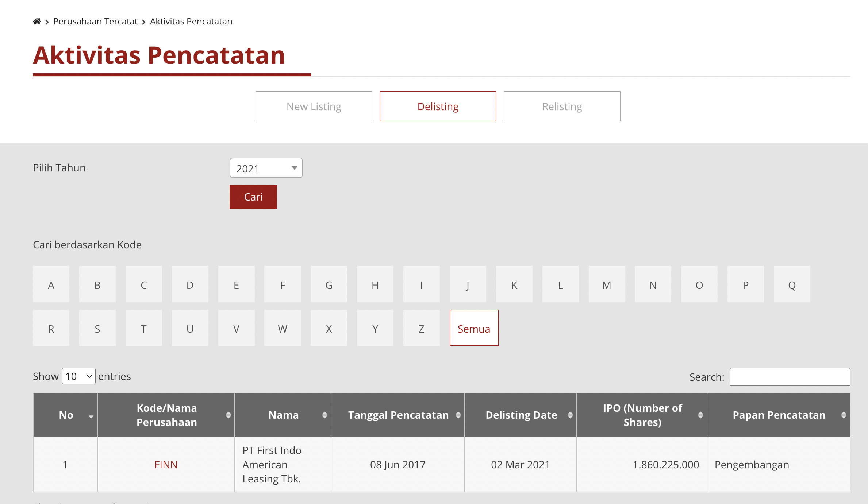Select the Semua filter button
868x504 pixels.
(474, 329)
